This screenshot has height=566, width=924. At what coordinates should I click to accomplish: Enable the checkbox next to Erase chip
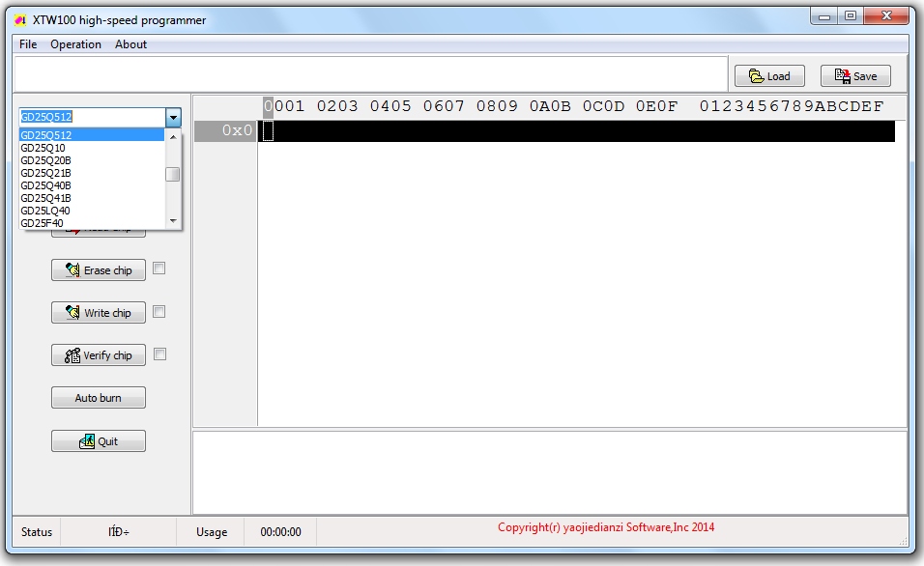158,269
